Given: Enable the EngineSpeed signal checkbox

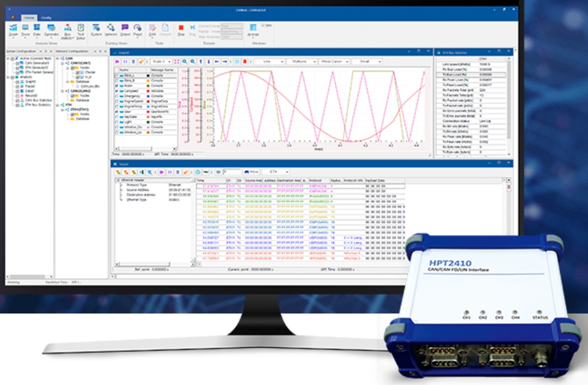Looking at the screenshot, I should pos(117,101).
